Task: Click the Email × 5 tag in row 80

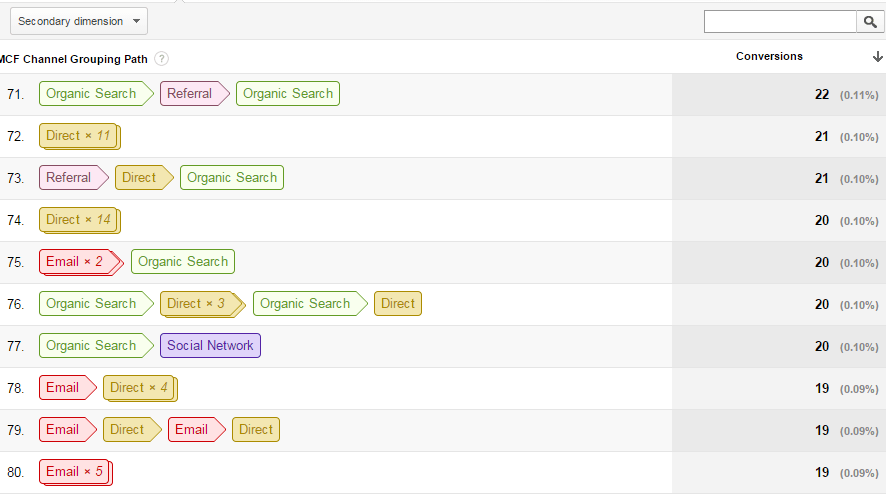Action: 76,472
